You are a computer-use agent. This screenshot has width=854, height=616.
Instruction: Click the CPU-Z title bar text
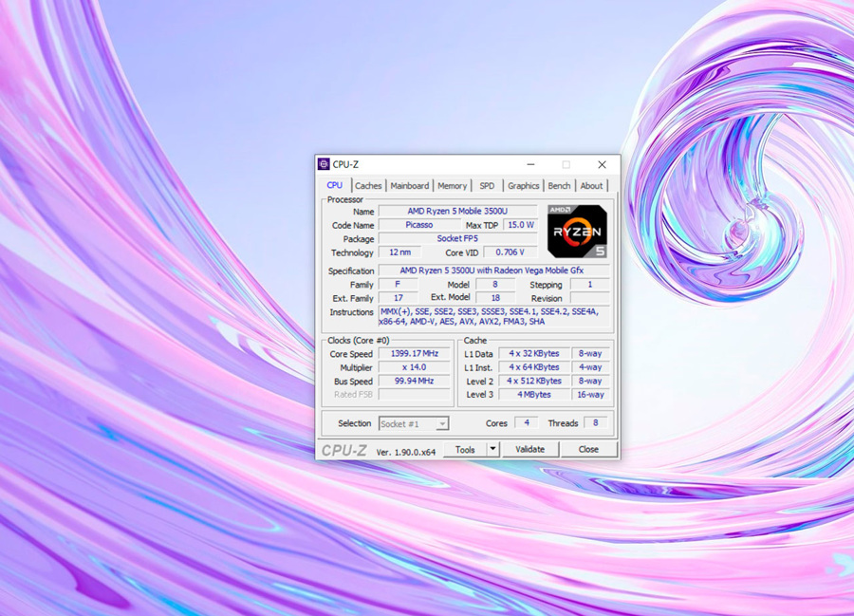click(345, 164)
